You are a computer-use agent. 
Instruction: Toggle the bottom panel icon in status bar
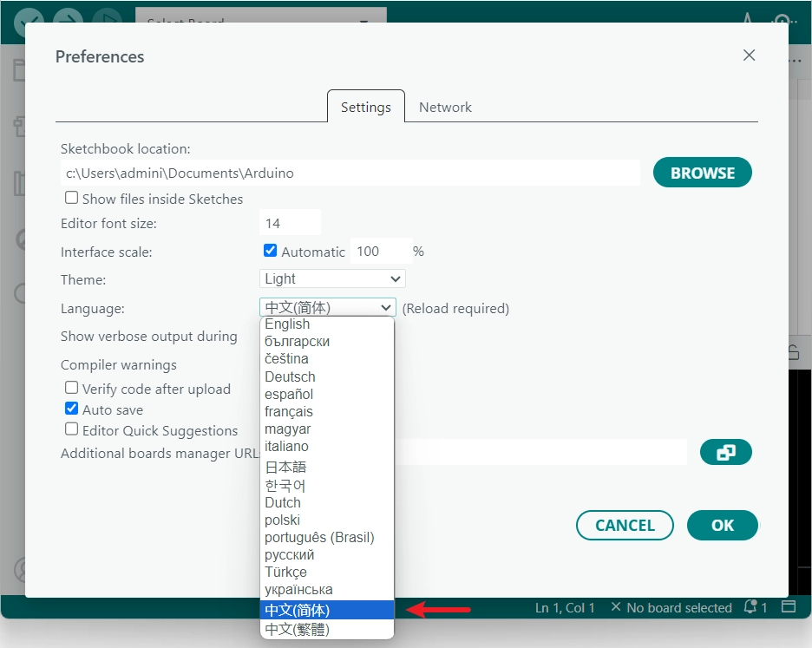[x=788, y=606]
